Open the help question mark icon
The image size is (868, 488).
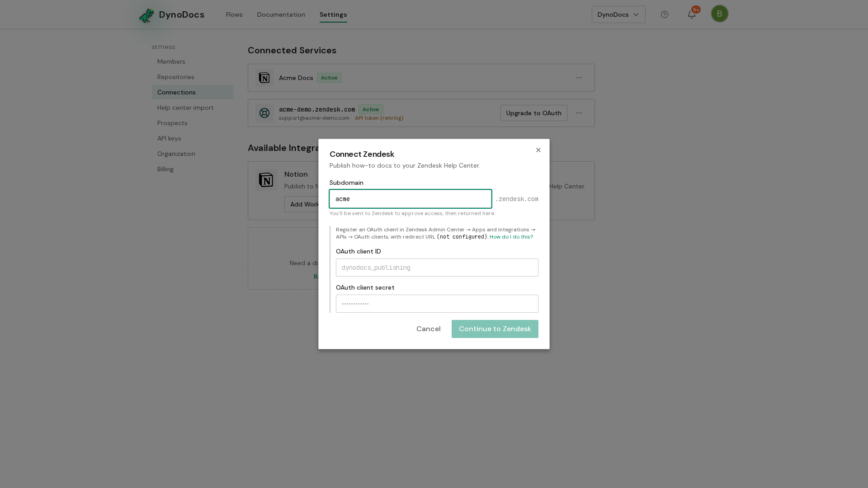coord(665,14)
